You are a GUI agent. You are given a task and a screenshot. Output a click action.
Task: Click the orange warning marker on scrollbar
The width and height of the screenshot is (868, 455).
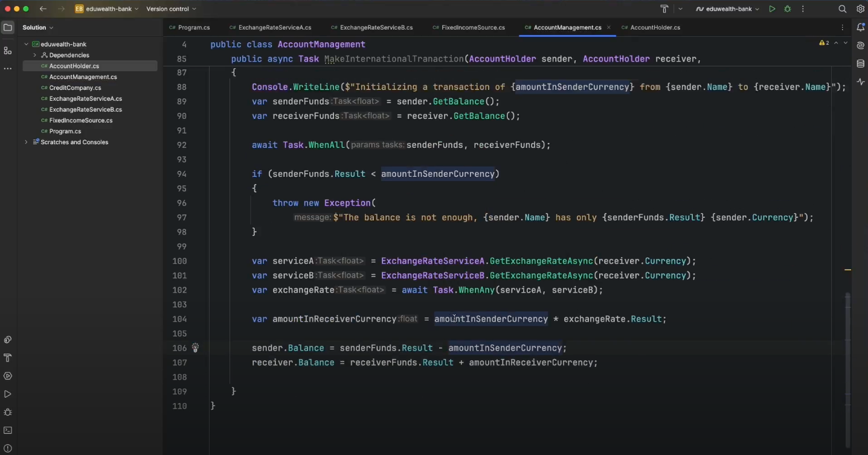tap(847, 270)
